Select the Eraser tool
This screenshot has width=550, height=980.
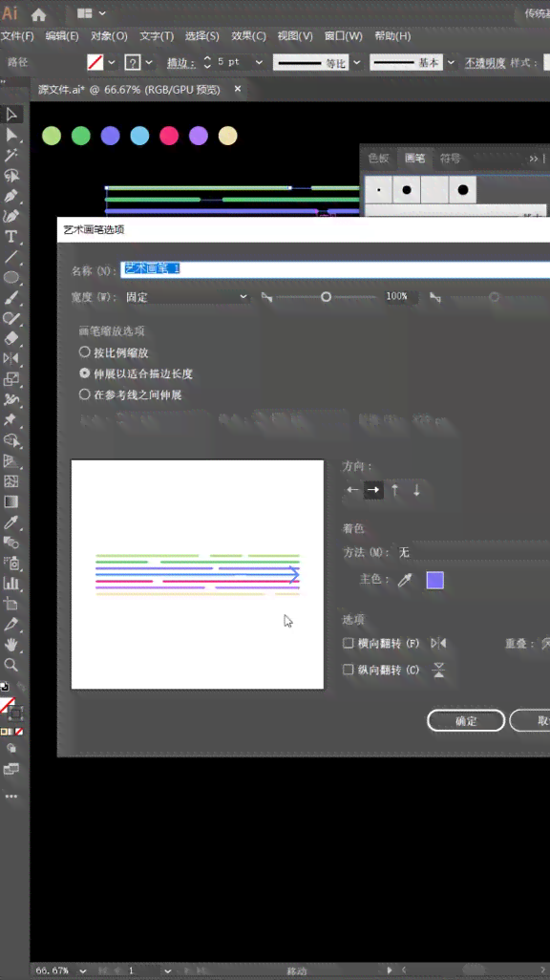click(x=11, y=339)
